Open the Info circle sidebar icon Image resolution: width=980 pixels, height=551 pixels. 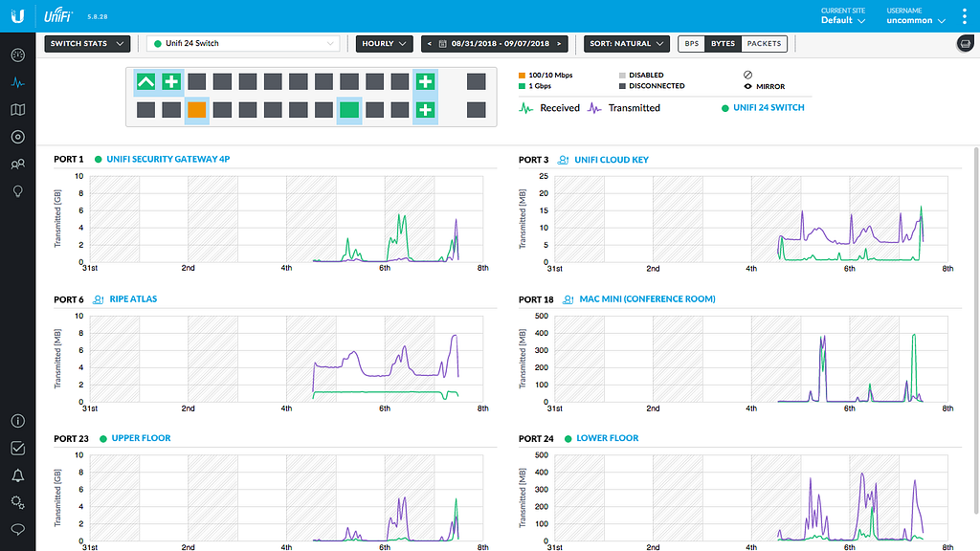[17, 421]
